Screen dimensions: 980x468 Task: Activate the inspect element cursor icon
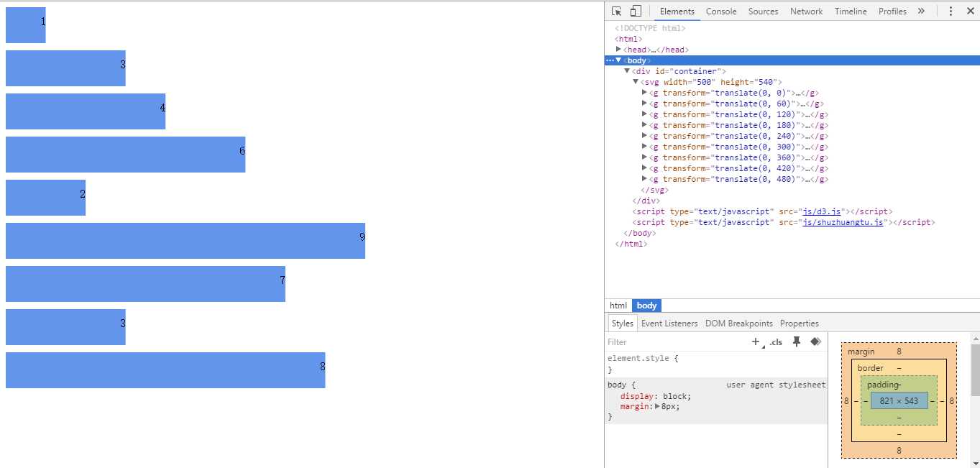[x=616, y=11]
